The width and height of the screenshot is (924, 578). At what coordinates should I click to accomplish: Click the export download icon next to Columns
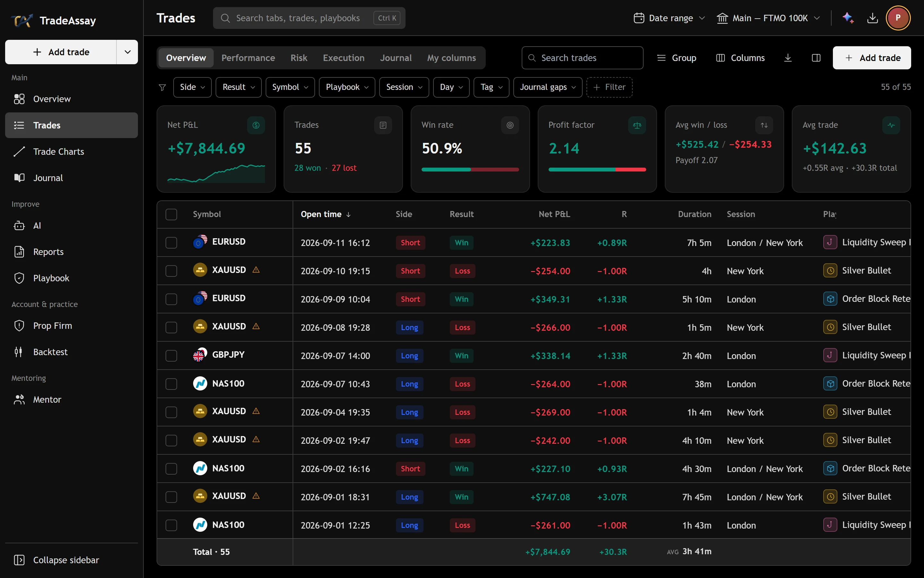788,58
